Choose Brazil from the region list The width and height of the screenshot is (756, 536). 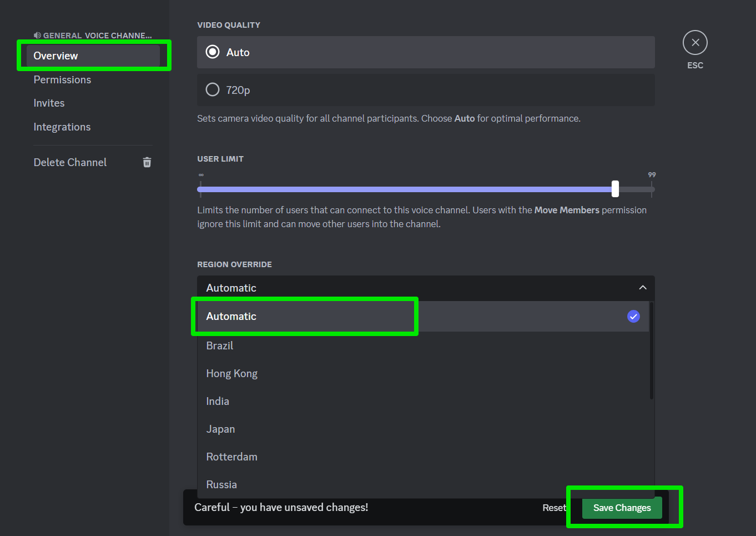pyautogui.click(x=220, y=345)
